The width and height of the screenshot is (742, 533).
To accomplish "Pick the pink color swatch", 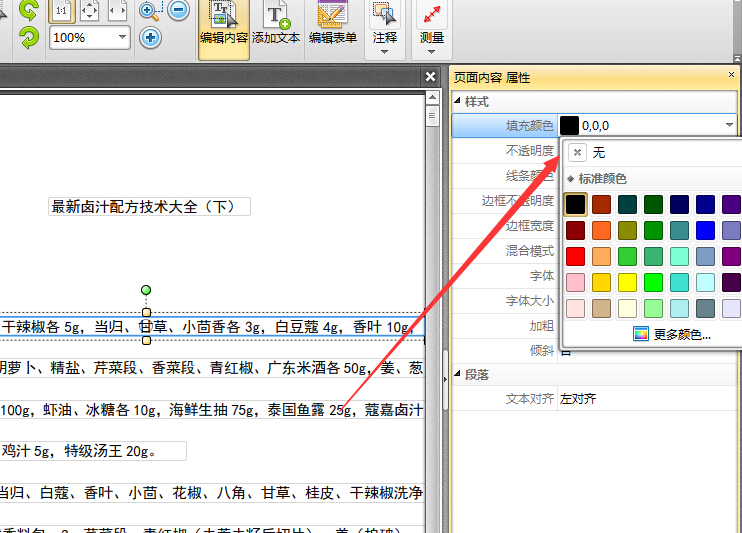I will point(575,283).
